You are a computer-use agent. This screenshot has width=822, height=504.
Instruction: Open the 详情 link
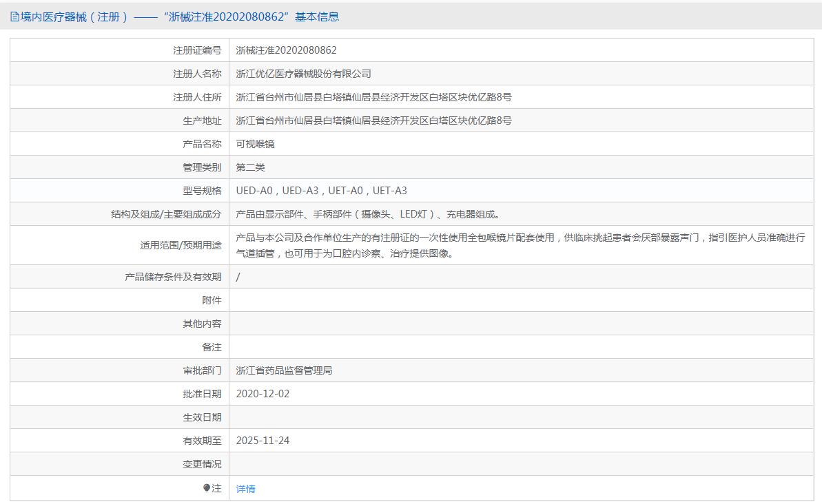245,489
